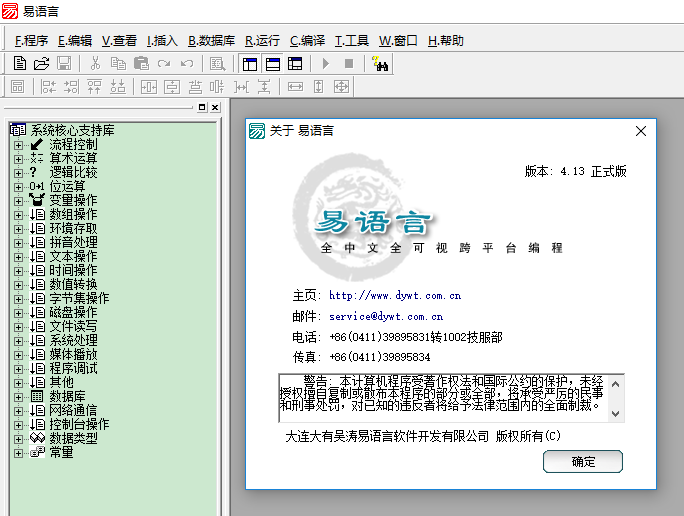This screenshot has width=684, height=516.
Task: Click the make same size icon
Action: (341, 86)
